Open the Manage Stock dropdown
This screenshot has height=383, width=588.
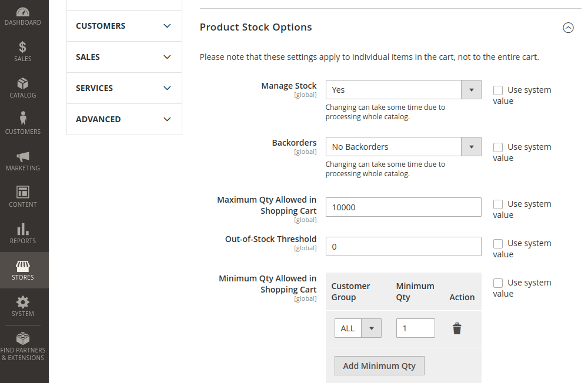pos(403,89)
